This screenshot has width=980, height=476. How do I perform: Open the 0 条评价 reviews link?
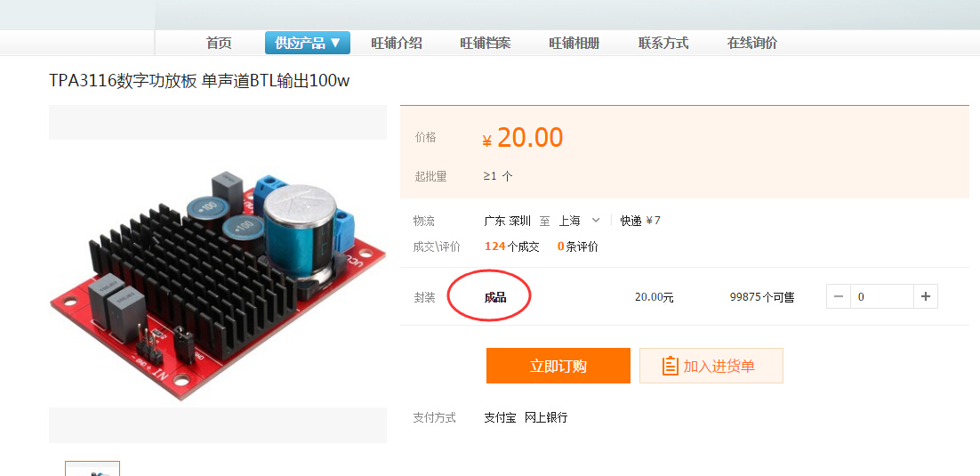[x=577, y=246]
